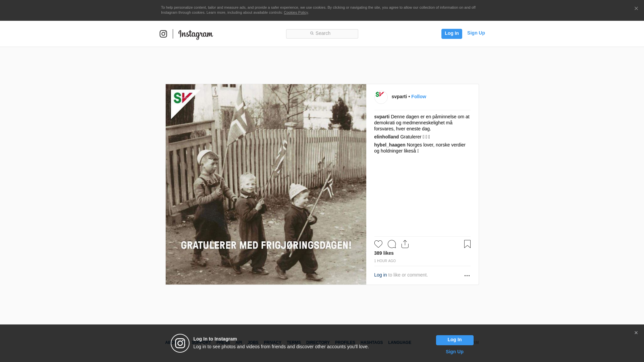
Task: Click Sign Up in bottom banner
Action: pos(454,352)
